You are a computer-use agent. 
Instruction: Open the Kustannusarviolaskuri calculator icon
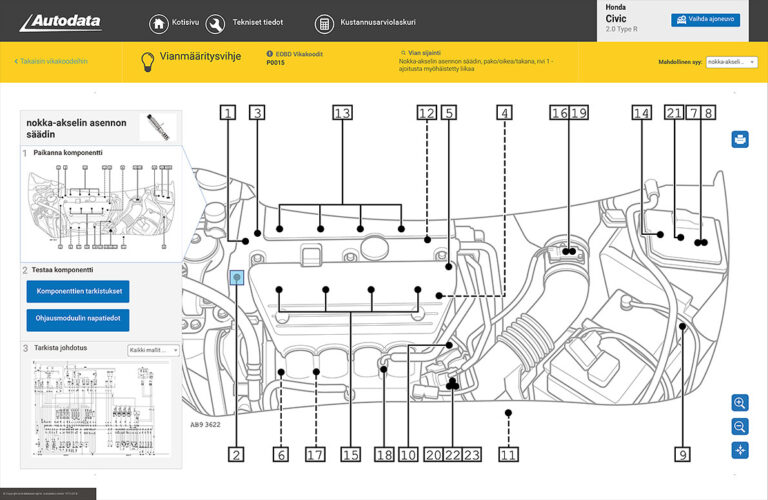pos(324,23)
